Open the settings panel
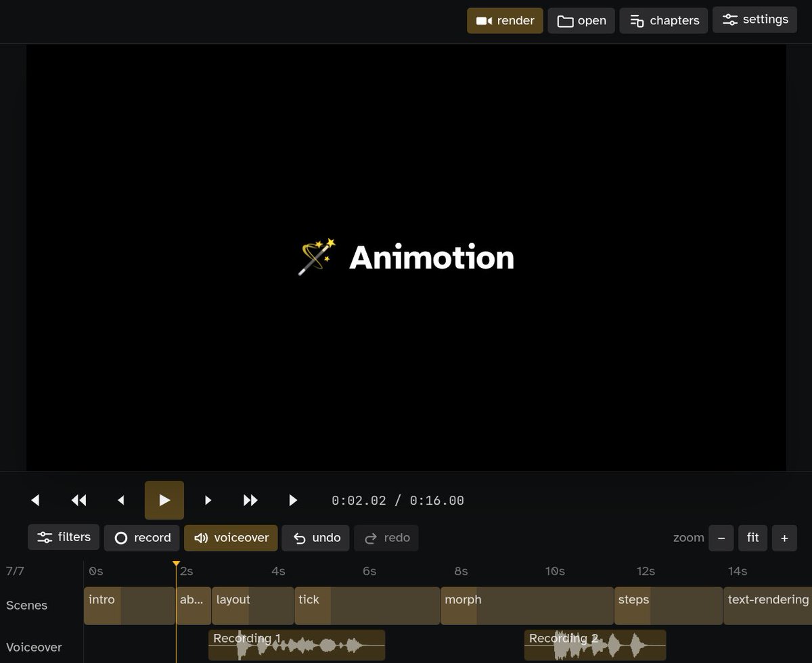The width and height of the screenshot is (812, 663). click(x=754, y=20)
